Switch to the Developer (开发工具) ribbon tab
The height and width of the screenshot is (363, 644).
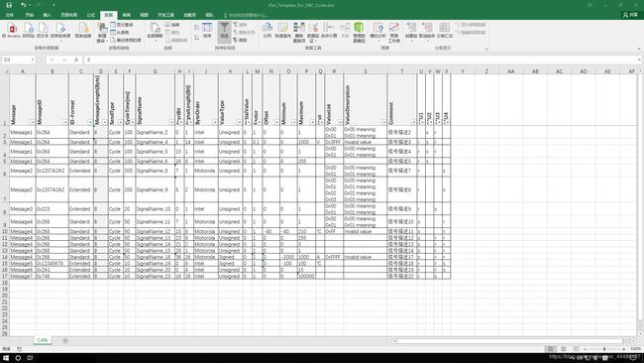point(165,15)
